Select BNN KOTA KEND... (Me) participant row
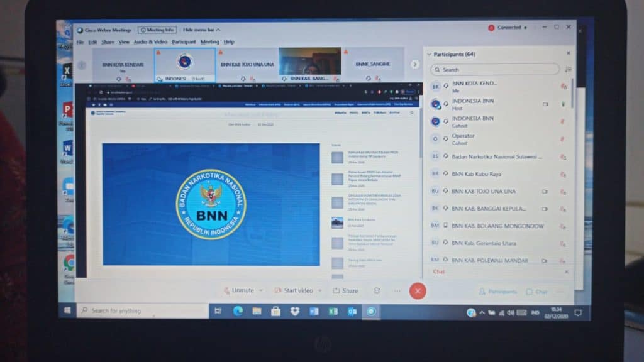This screenshot has height=362, width=644. pyautogui.click(x=499, y=87)
